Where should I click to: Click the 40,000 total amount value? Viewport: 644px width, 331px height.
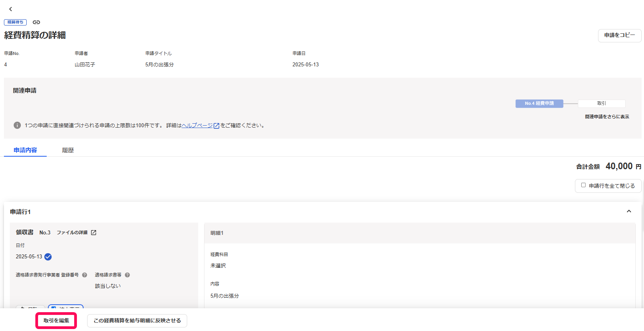tap(619, 166)
